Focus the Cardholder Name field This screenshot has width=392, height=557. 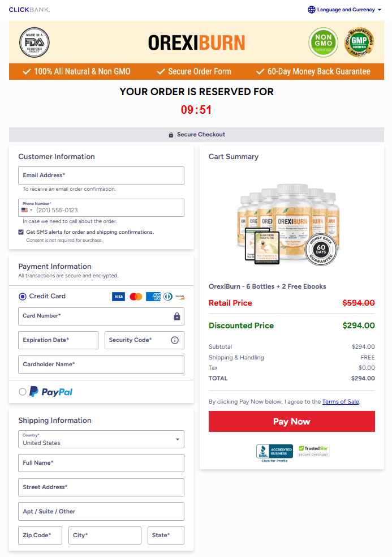coord(101,365)
